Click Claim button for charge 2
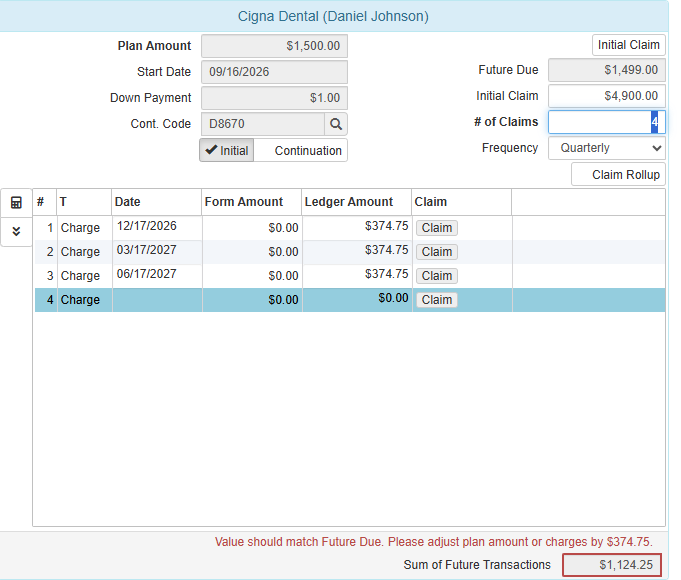This screenshot has width=681, height=580. [436, 252]
